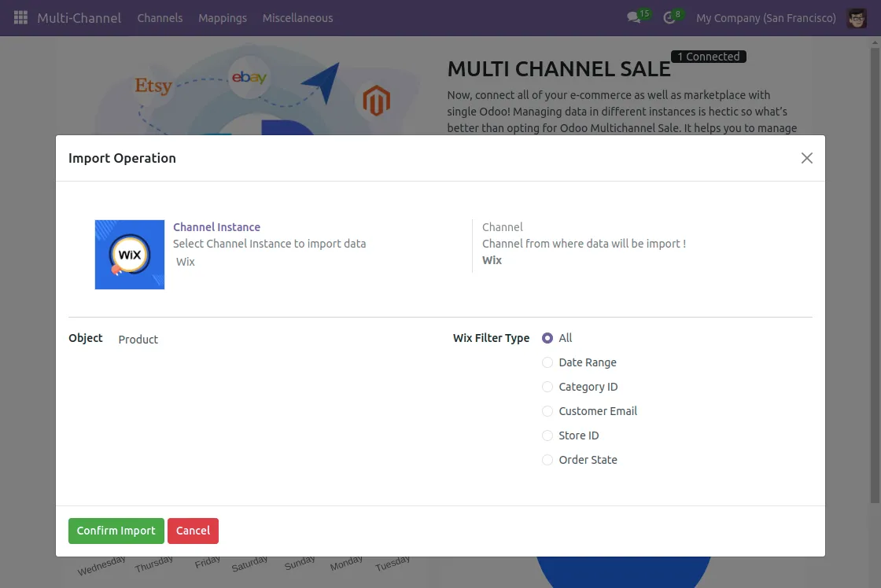Click the Channel Instance link
Screen dimensions: 881x588
(x=217, y=227)
